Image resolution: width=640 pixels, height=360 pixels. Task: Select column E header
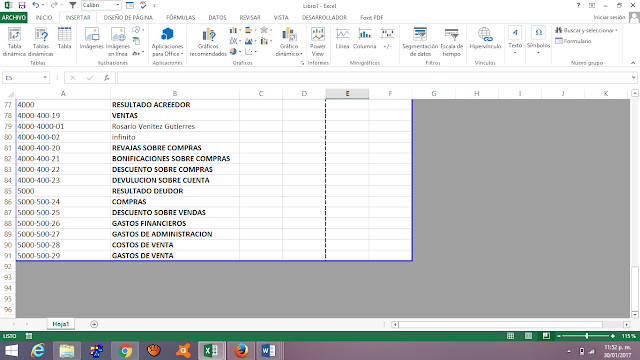[x=347, y=93]
